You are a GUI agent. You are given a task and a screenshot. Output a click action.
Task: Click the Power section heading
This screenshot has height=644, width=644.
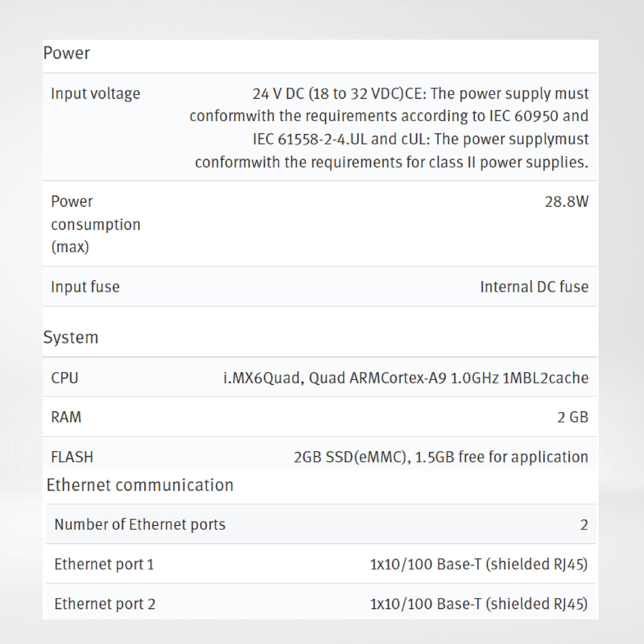(x=66, y=53)
